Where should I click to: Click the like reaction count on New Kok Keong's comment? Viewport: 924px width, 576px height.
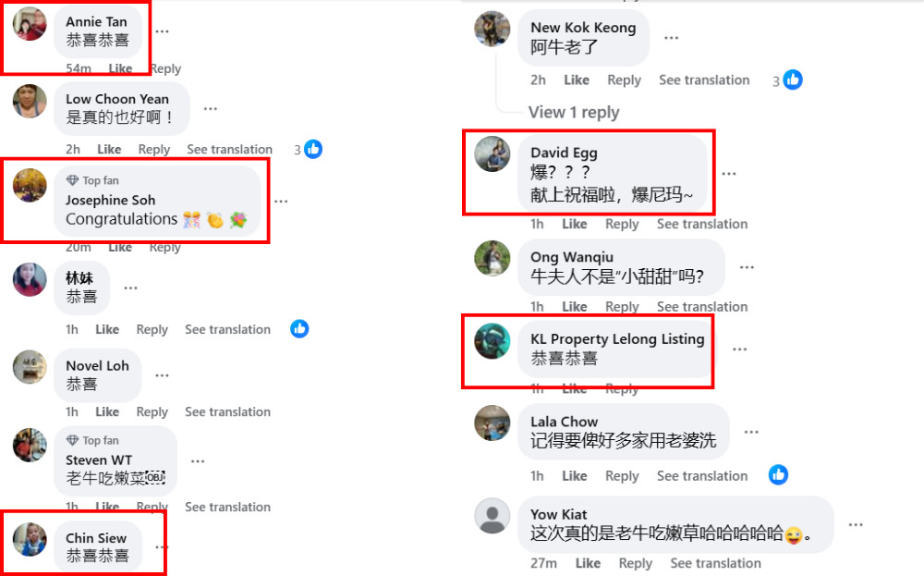(776, 81)
